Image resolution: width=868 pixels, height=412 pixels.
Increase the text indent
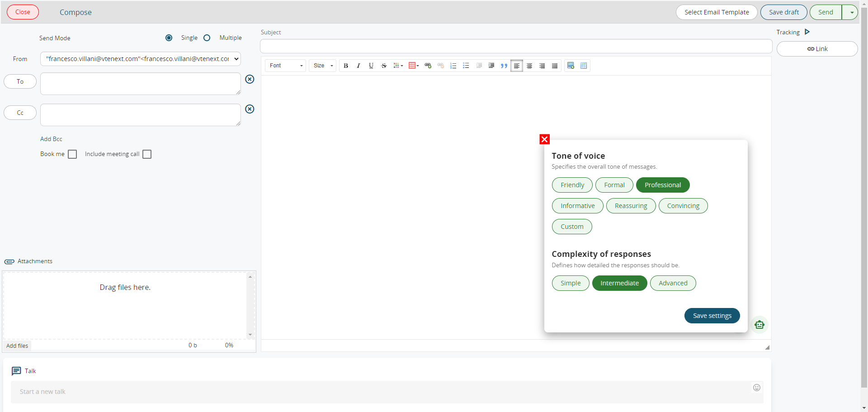491,66
